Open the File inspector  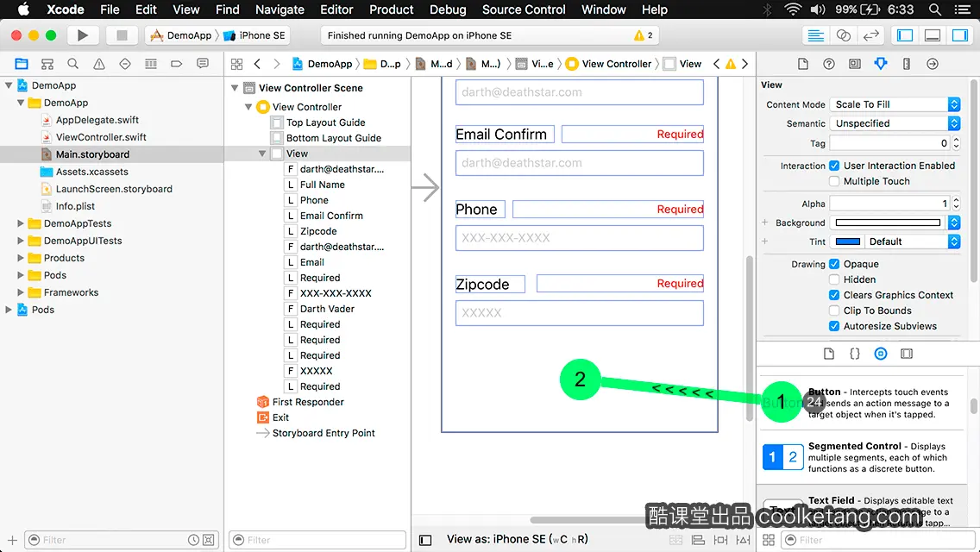pyautogui.click(x=803, y=64)
